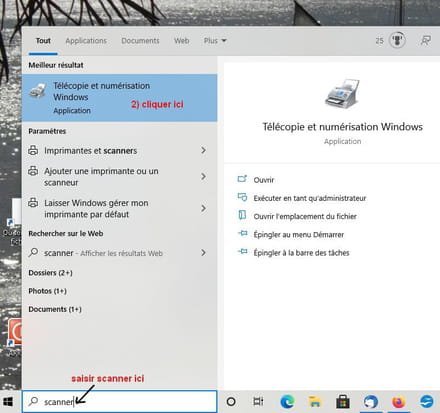Click the orange desktop shortcut icon
The width and height of the screenshot is (440, 413).
tap(15, 332)
